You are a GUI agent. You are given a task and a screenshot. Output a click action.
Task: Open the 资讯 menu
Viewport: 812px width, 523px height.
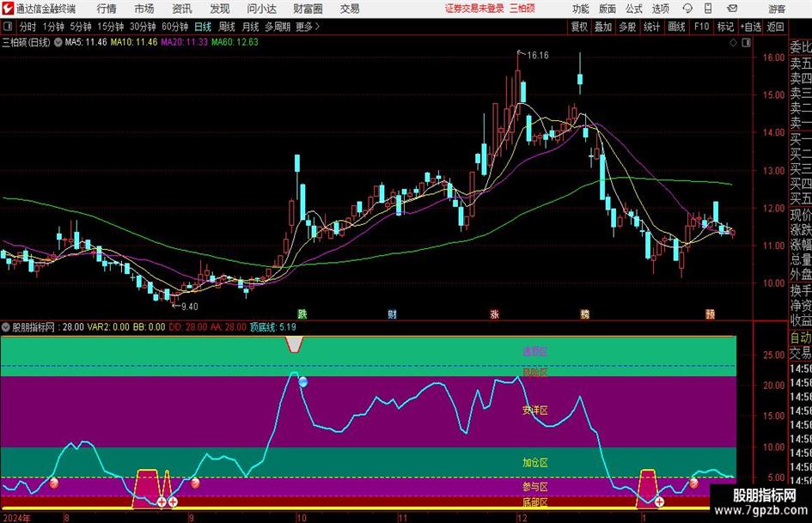[182, 9]
